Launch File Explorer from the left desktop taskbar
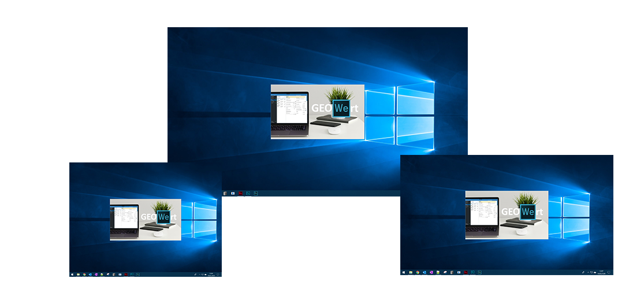 (78, 275)
